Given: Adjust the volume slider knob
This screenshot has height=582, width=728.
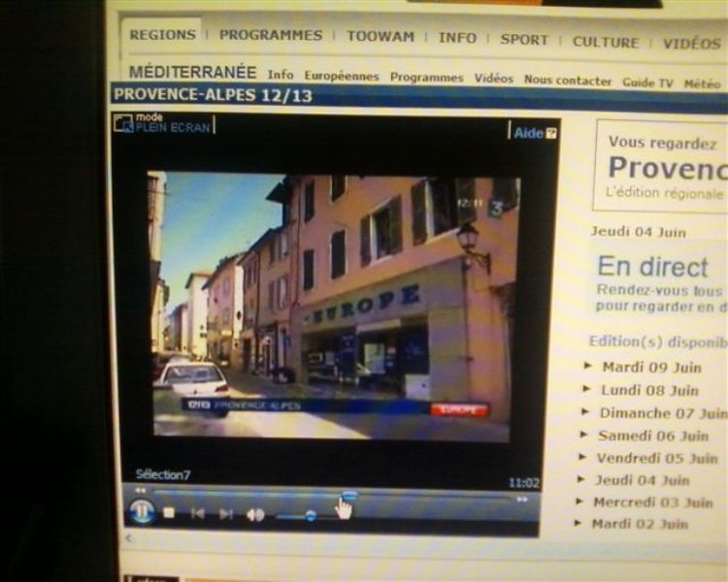Looking at the screenshot, I should tap(311, 515).
